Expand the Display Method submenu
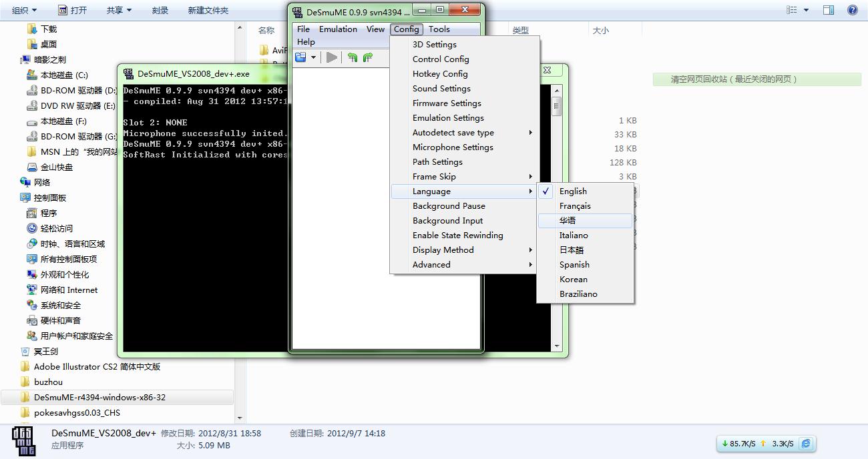This screenshot has width=868, height=459. 465,250
